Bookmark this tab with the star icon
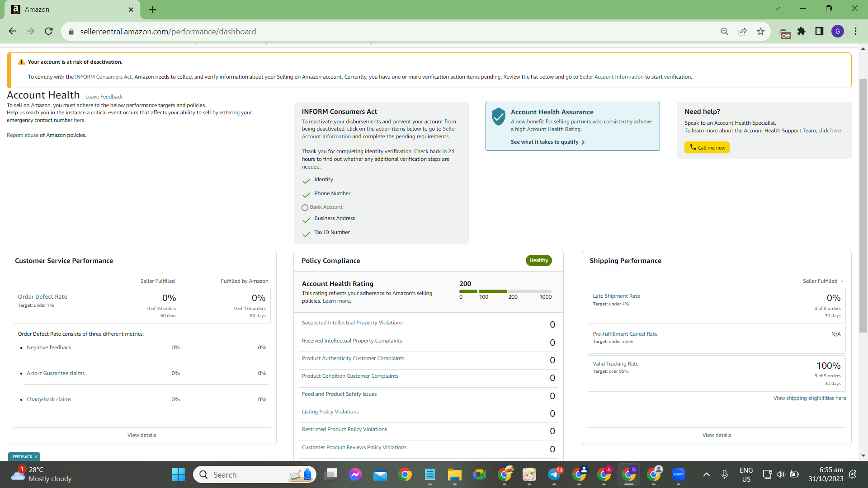The image size is (868, 488). click(x=760, y=31)
